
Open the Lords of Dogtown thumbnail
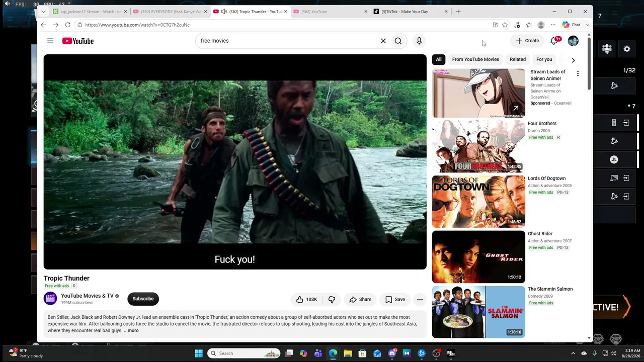click(478, 202)
